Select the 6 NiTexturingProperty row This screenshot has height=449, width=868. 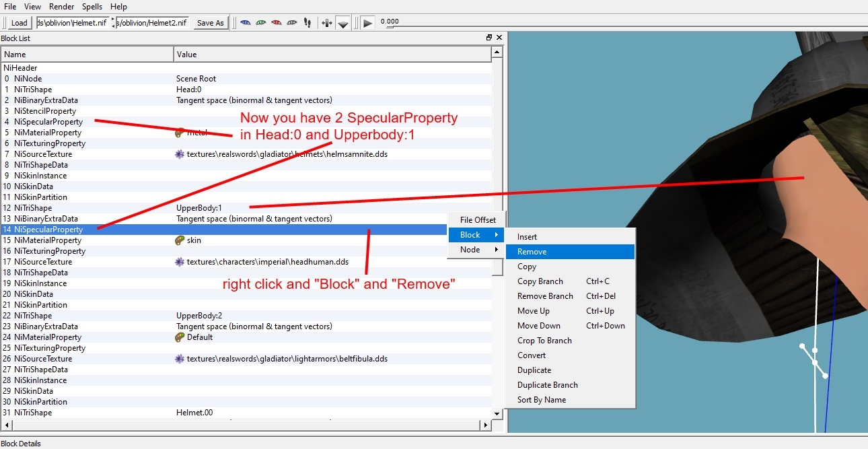pos(246,143)
